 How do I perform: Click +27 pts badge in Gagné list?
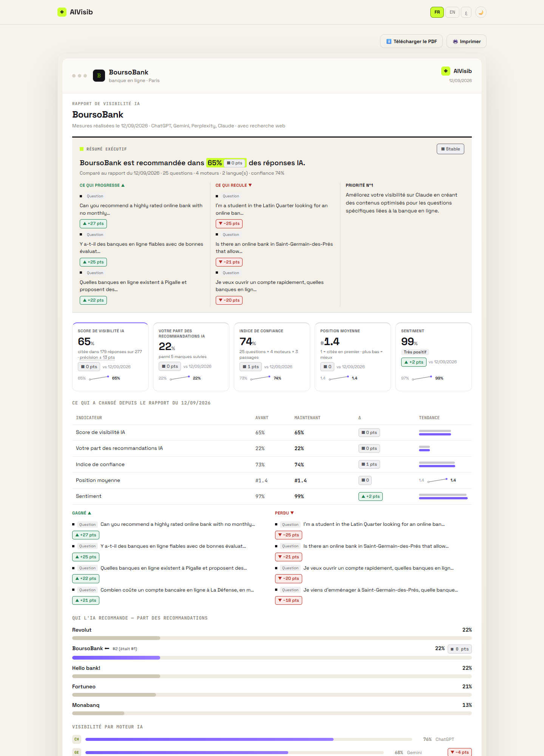(x=86, y=535)
